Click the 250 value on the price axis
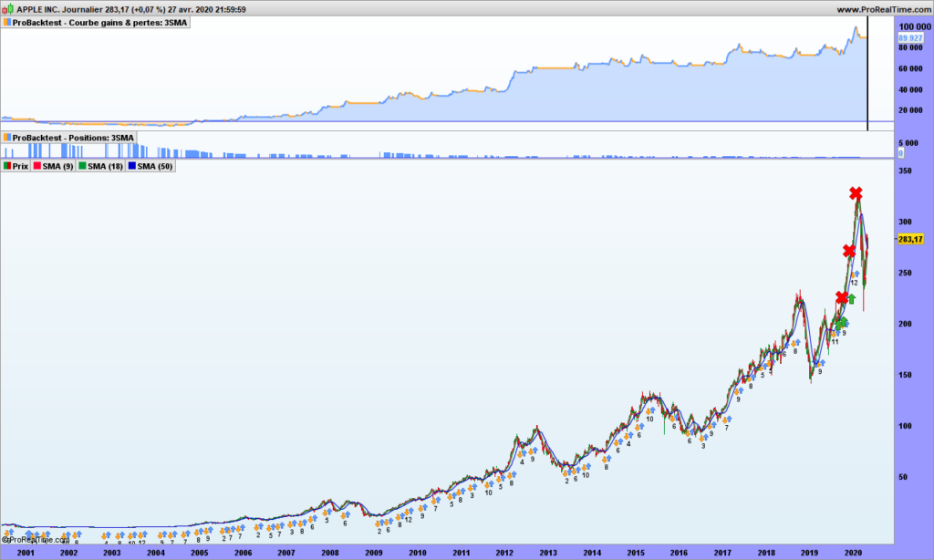934x560 pixels. (905, 273)
